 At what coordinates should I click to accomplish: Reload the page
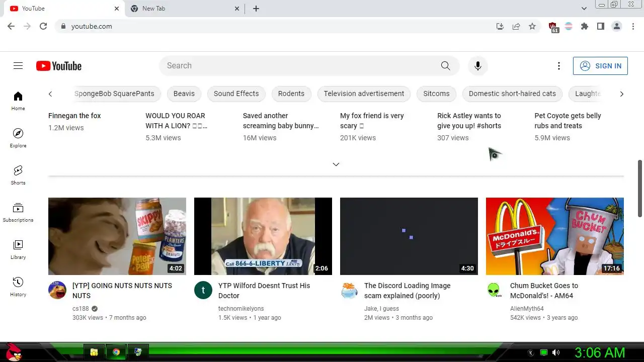pyautogui.click(x=43, y=26)
